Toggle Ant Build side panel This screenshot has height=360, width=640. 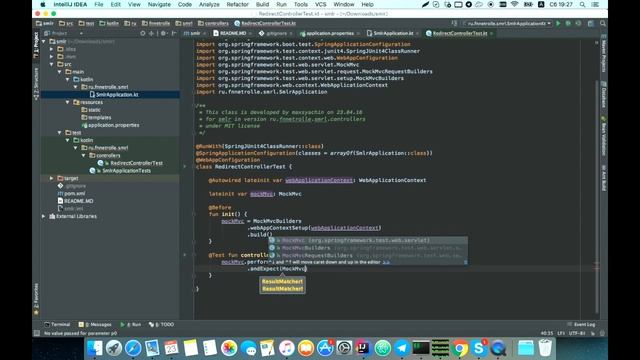(603, 178)
